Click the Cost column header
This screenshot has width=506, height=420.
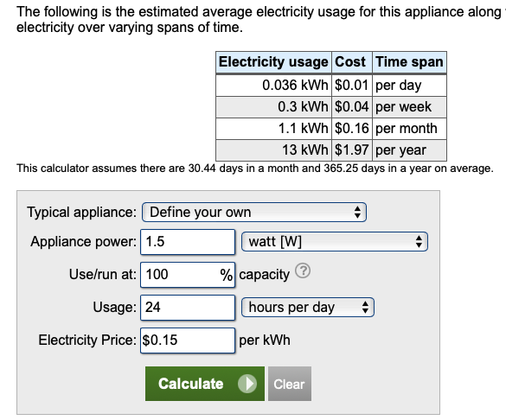[352, 62]
